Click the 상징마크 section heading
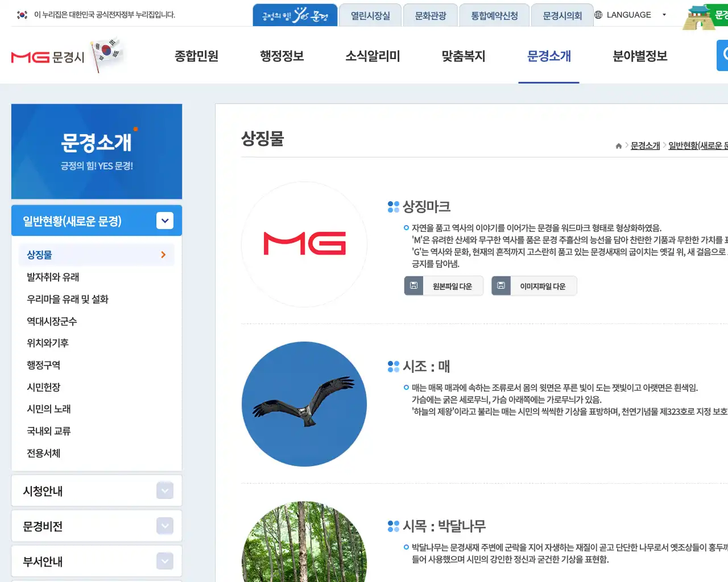The image size is (728, 582). click(427, 206)
